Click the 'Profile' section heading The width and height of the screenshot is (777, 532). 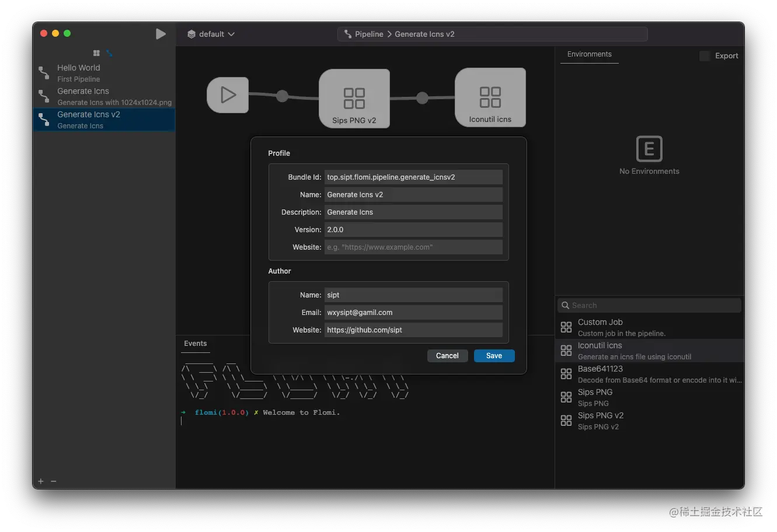coord(279,153)
